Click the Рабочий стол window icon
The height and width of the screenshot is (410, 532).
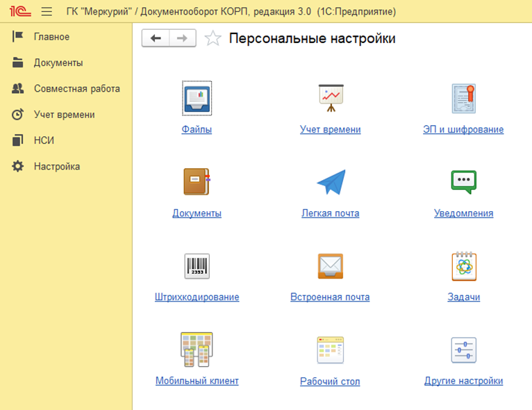click(331, 350)
